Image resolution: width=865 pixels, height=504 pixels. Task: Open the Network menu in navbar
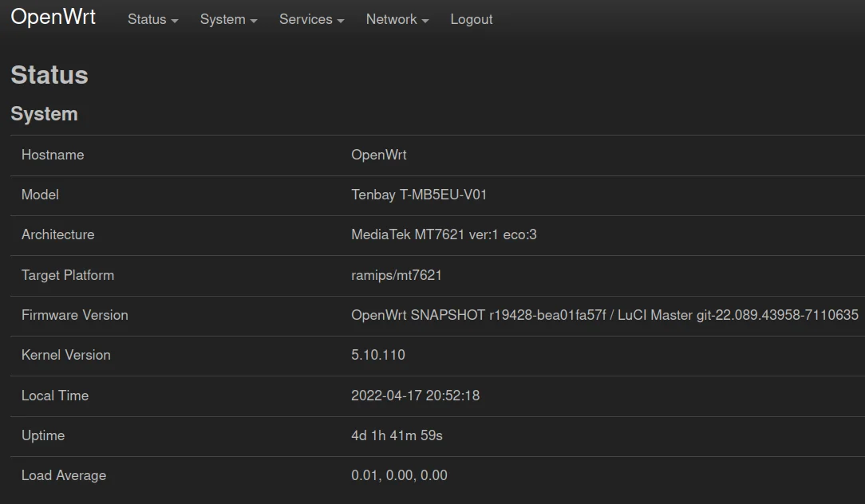point(397,20)
